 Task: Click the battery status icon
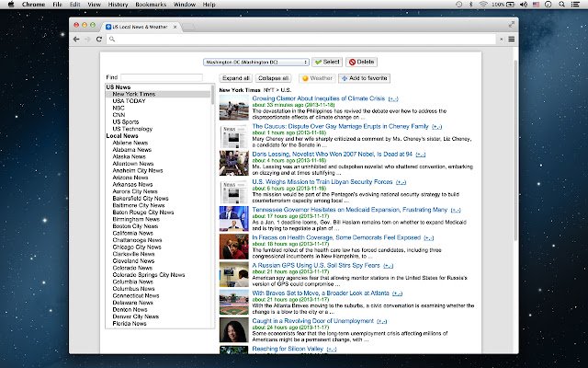click(x=511, y=5)
